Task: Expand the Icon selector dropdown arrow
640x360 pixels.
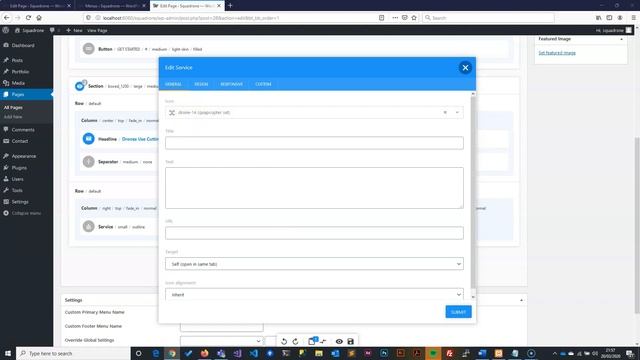Action: coord(457,112)
